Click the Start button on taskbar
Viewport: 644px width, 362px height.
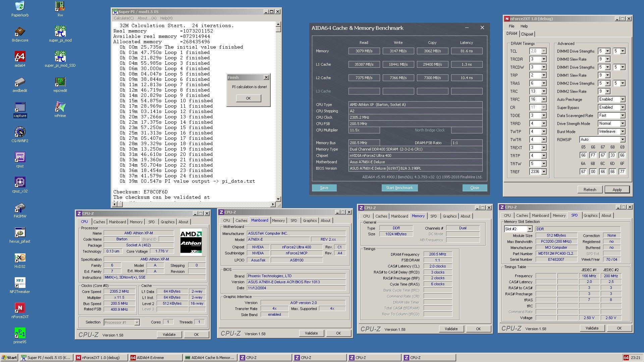9,358
